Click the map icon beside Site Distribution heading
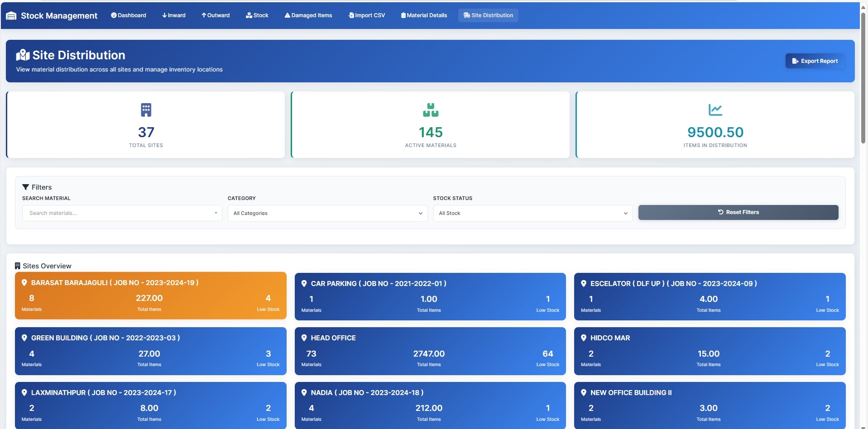Image resolution: width=868 pixels, height=429 pixels. pyautogui.click(x=23, y=55)
